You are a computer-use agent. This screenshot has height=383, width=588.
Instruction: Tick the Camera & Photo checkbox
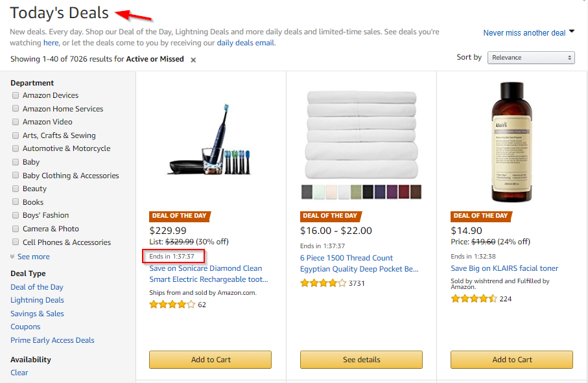click(16, 229)
